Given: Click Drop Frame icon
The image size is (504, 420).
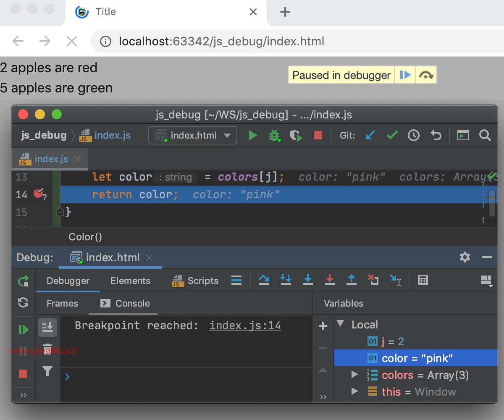Looking at the screenshot, I should (373, 280).
